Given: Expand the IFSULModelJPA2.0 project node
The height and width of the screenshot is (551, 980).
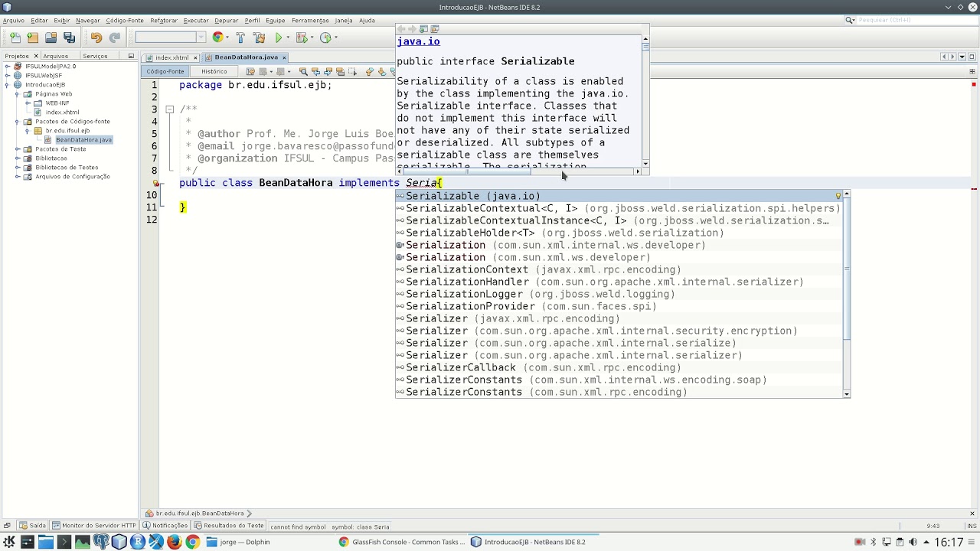Looking at the screenshot, I should click(x=8, y=67).
